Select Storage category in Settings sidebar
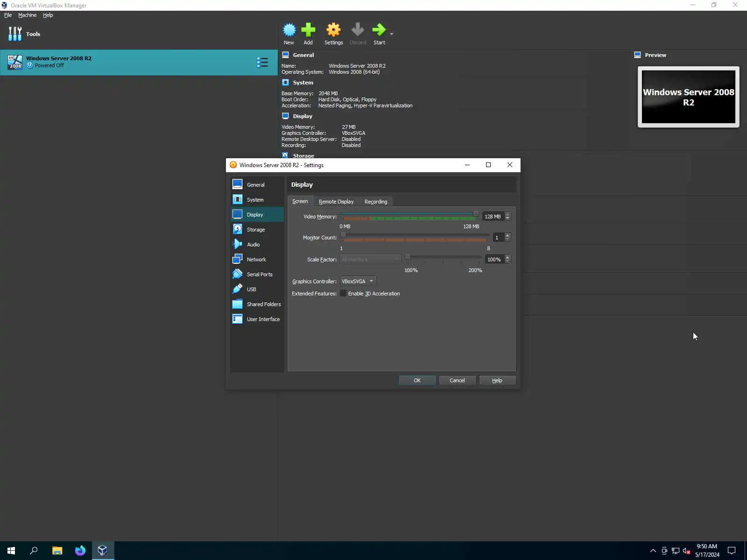Image resolution: width=747 pixels, height=560 pixels. click(x=257, y=230)
